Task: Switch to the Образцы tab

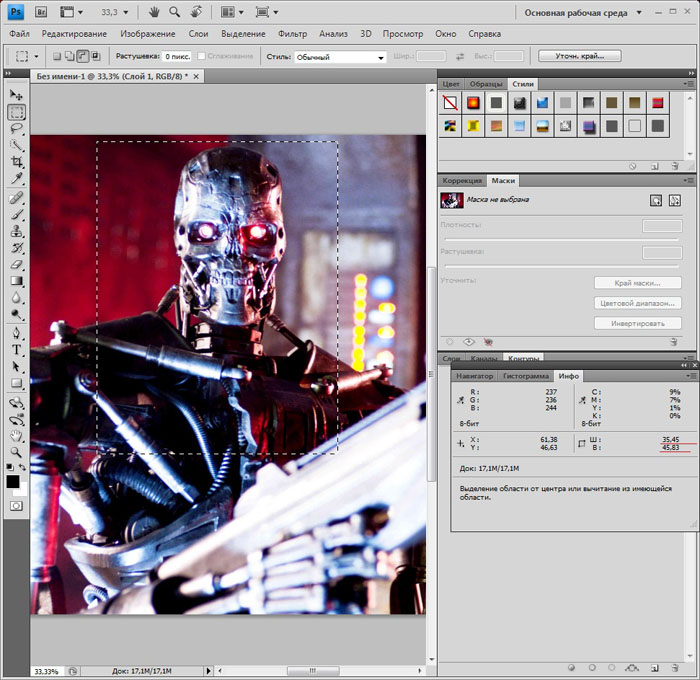Action: (x=486, y=83)
